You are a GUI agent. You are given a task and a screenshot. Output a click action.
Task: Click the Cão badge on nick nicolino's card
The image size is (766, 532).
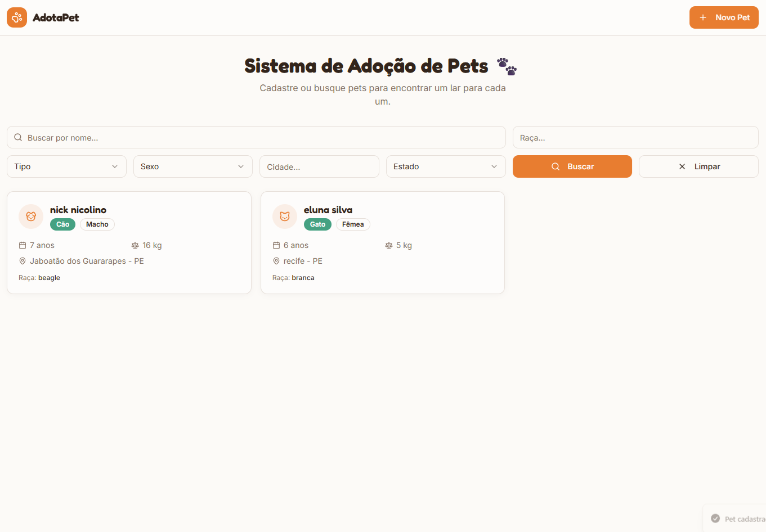click(x=62, y=224)
